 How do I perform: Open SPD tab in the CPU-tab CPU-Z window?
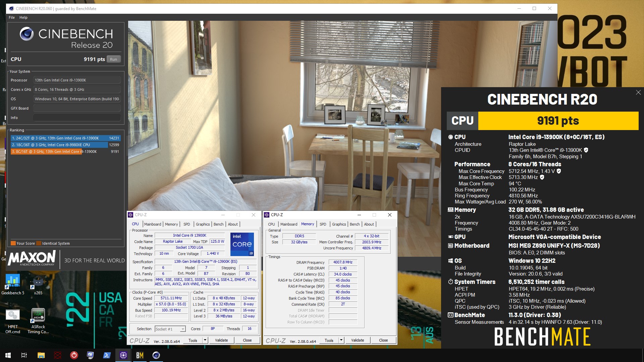click(x=187, y=224)
